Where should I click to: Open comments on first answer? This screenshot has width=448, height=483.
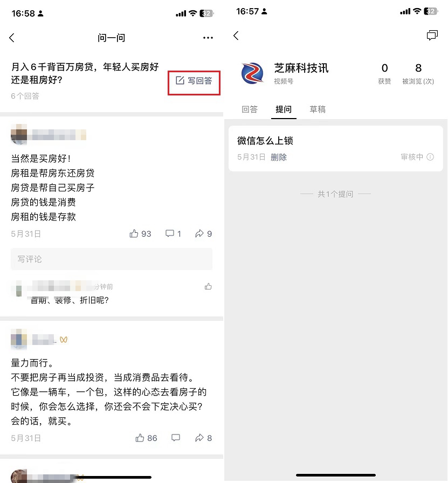[173, 234]
